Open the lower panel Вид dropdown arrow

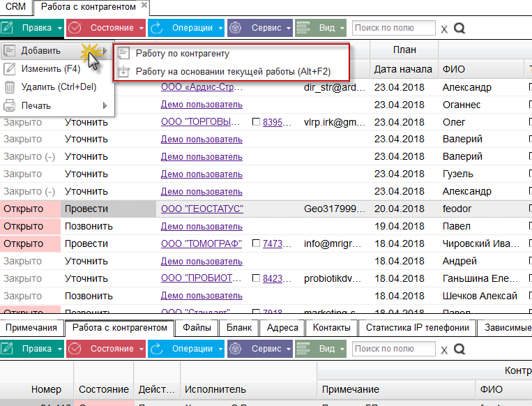click(342, 349)
